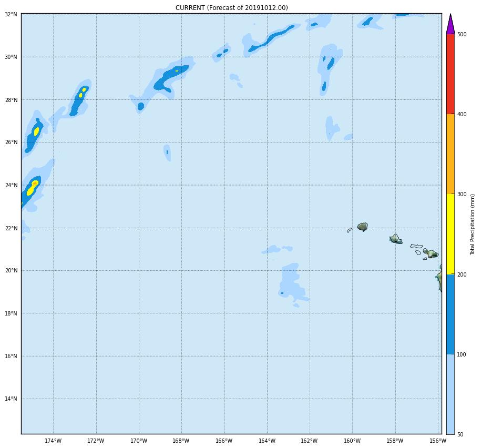Click the yellow rainfall patch near 24°N
The image size is (481, 448).
click(33, 187)
